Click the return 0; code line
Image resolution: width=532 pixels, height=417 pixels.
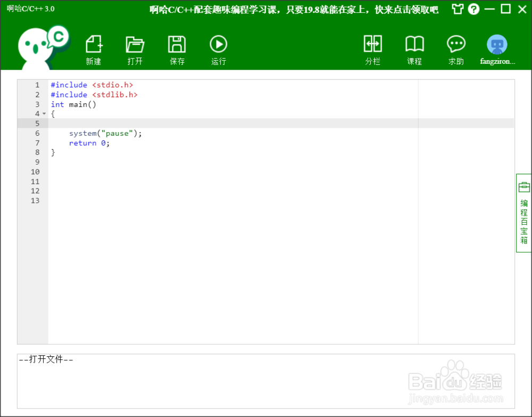(89, 143)
